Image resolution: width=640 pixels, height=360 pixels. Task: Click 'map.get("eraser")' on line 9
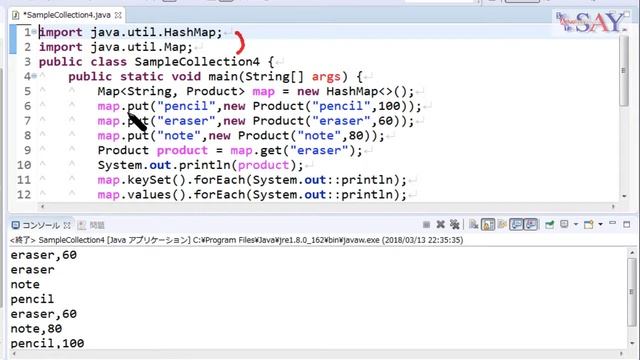pos(293,150)
